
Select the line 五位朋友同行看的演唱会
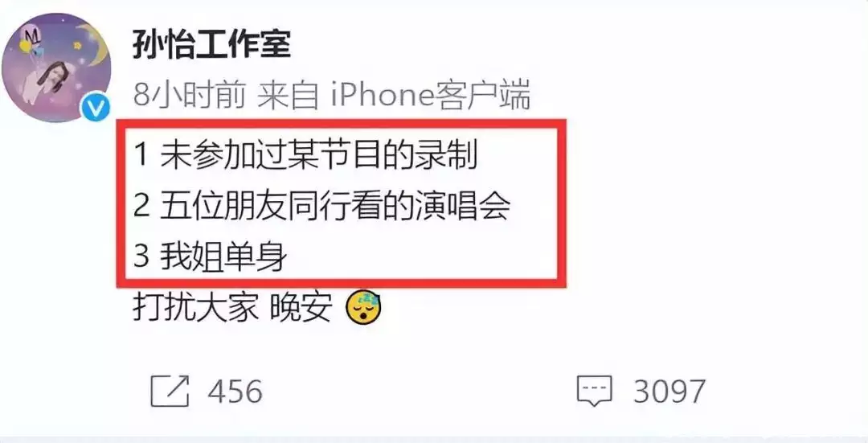[x=321, y=206]
